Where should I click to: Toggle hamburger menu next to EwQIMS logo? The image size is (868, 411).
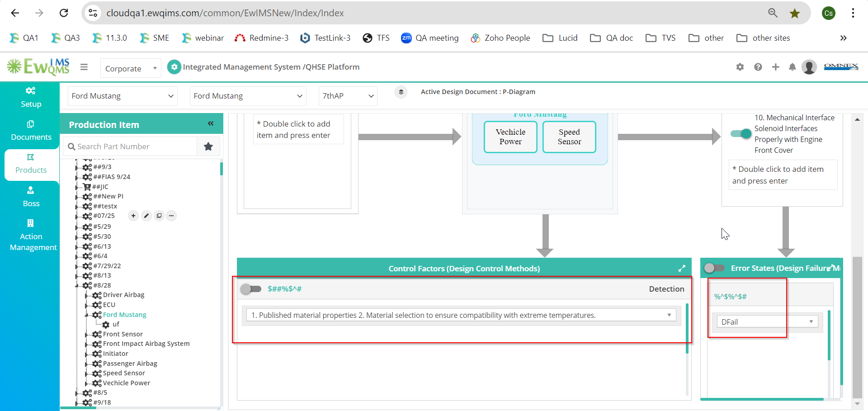[x=84, y=67]
